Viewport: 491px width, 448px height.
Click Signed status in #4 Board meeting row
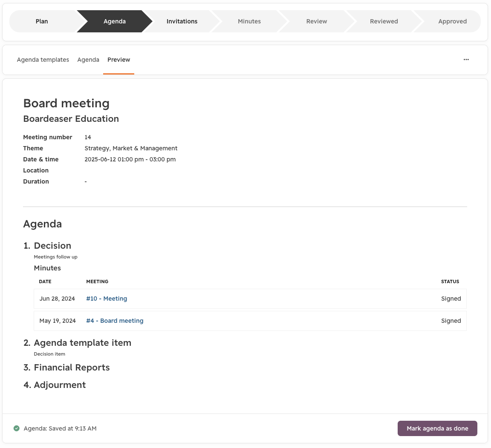[451, 321]
